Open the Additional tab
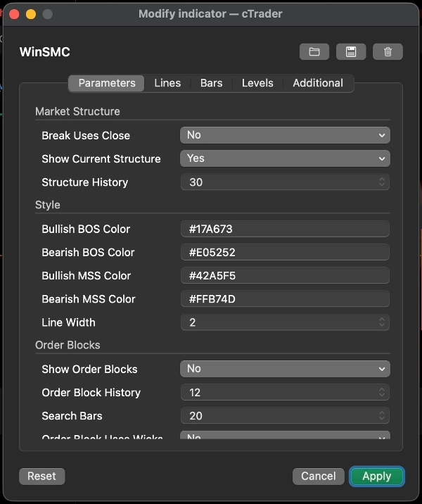The height and width of the screenshot is (504, 422). point(318,83)
